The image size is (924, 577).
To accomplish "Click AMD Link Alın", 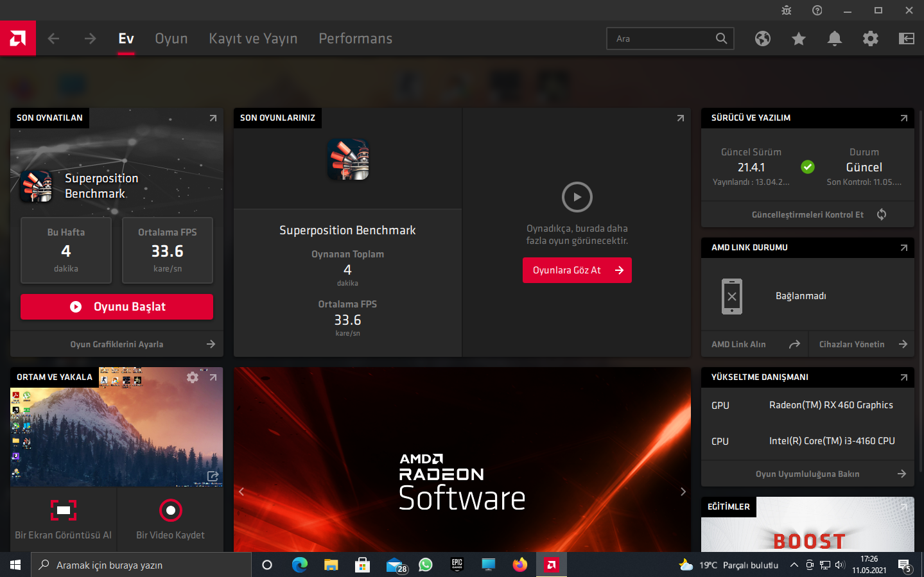I will tap(754, 344).
